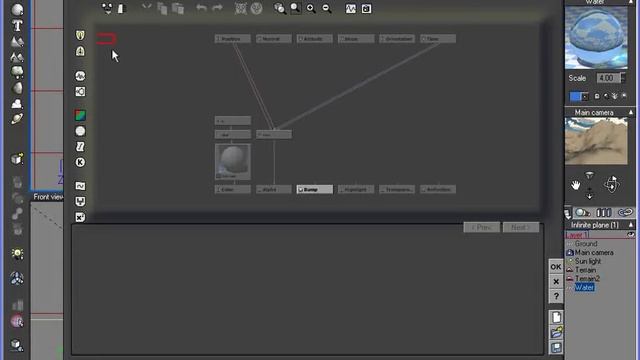Screen dimensions: 640x360
Task: Click the Next button
Action: 520,227
